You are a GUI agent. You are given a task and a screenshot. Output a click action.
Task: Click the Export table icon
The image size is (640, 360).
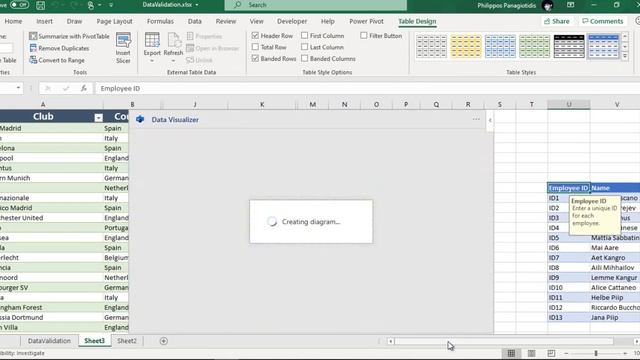pyautogui.click(x=152, y=40)
